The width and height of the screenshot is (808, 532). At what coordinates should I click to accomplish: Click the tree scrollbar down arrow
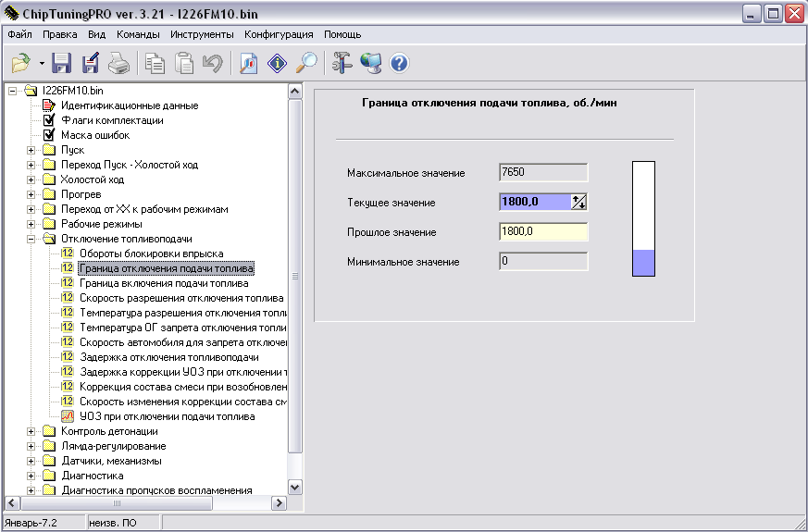click(x=294, y=487)
